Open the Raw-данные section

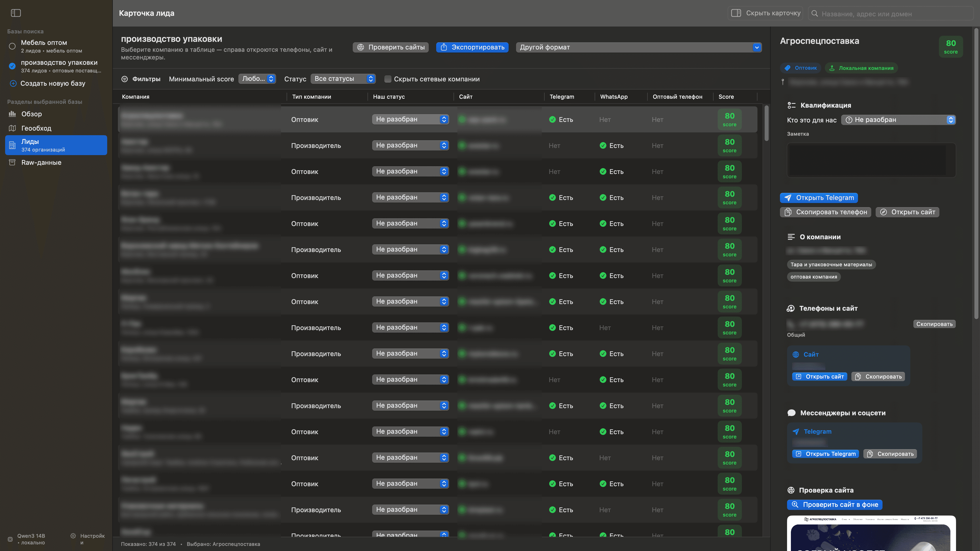(56, 162)
